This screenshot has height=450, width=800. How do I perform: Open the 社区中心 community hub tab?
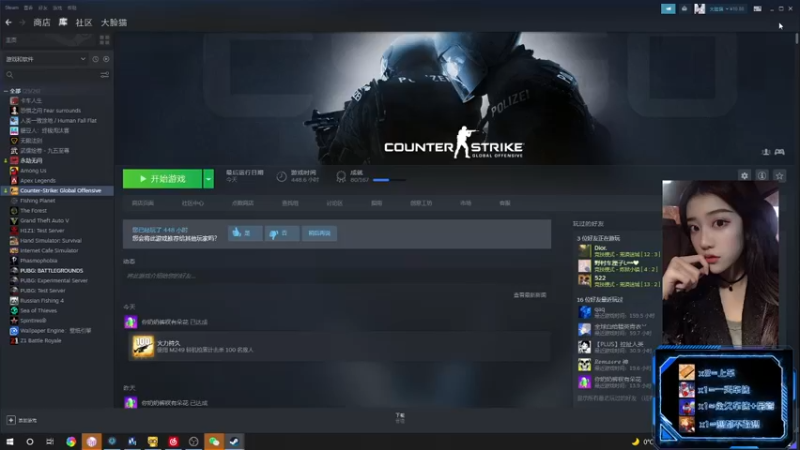point(193,203)
